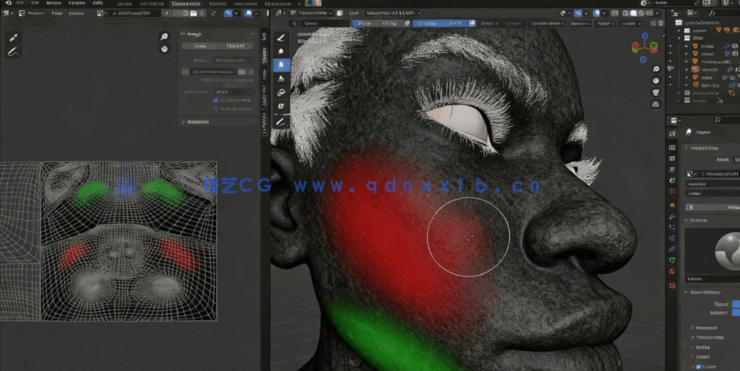Open the blue wrench Modifiers properties tab
Viewport: 740px width, 371px height.
673,217
